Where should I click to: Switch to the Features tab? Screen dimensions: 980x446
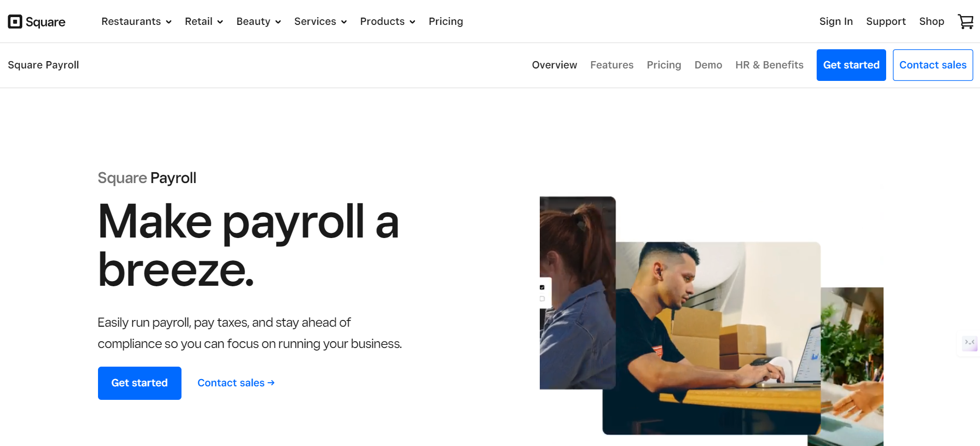pos(612,65)
